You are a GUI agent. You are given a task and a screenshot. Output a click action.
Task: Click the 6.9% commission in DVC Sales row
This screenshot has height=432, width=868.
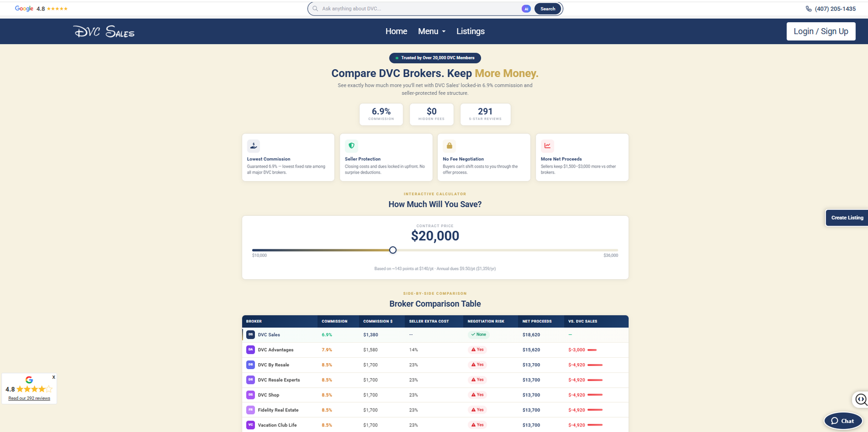click(327, 335)
